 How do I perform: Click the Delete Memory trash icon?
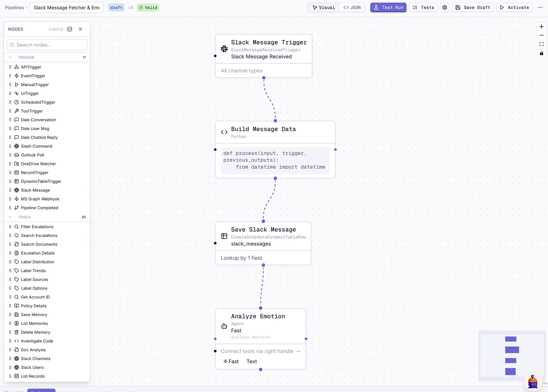[16, 332]
